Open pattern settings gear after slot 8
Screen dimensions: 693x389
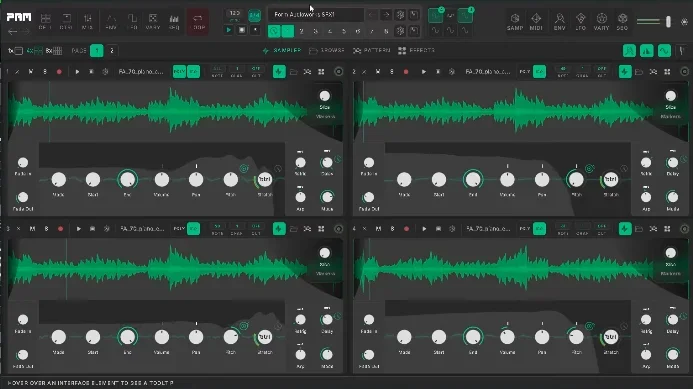pyautogui.click(x=400, y=31)
